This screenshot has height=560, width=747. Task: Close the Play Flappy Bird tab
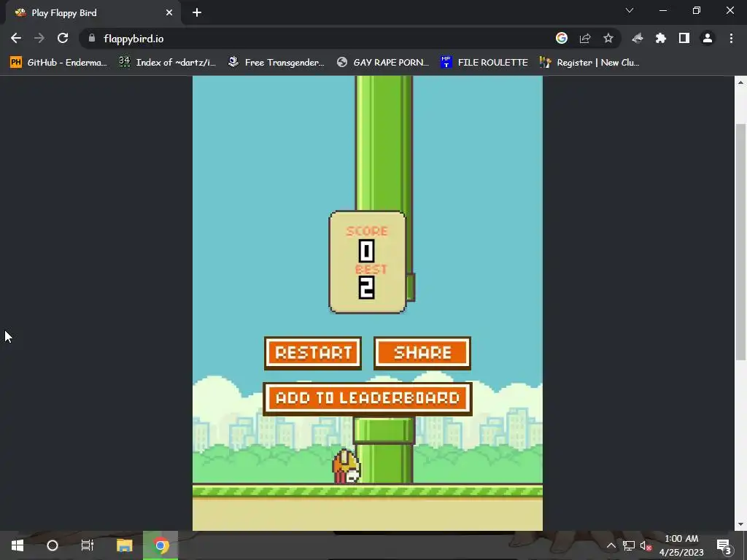[x=169, y=13]
